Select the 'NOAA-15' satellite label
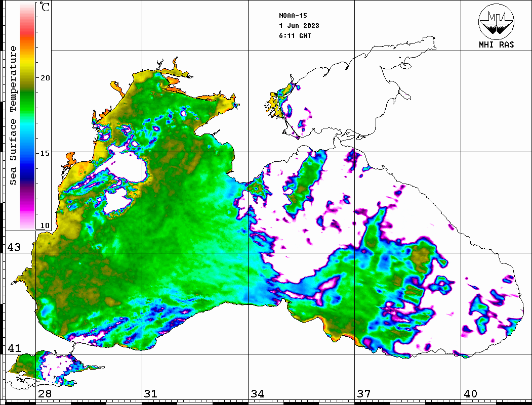This screenshot has width=532, height=405. 293,16
